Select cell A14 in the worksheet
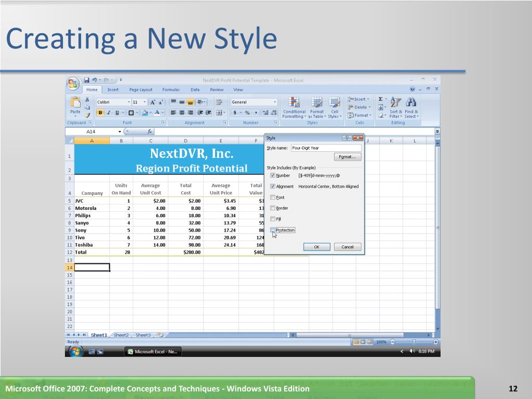The height and width of the screenshot is (399, 532). pos(91,268)
